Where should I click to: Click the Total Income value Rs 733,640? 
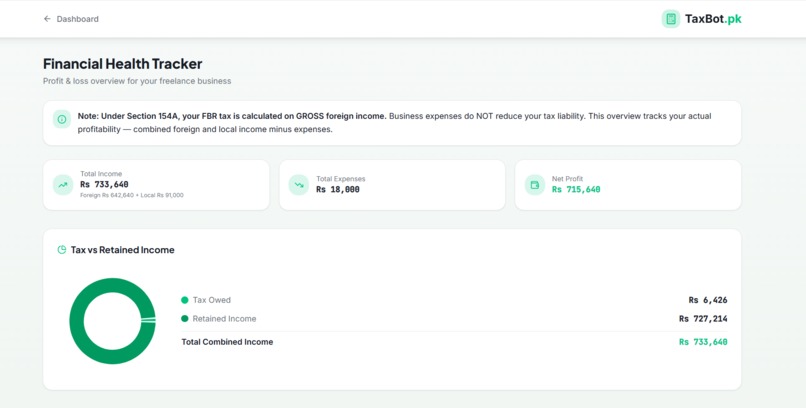[104, 184]
